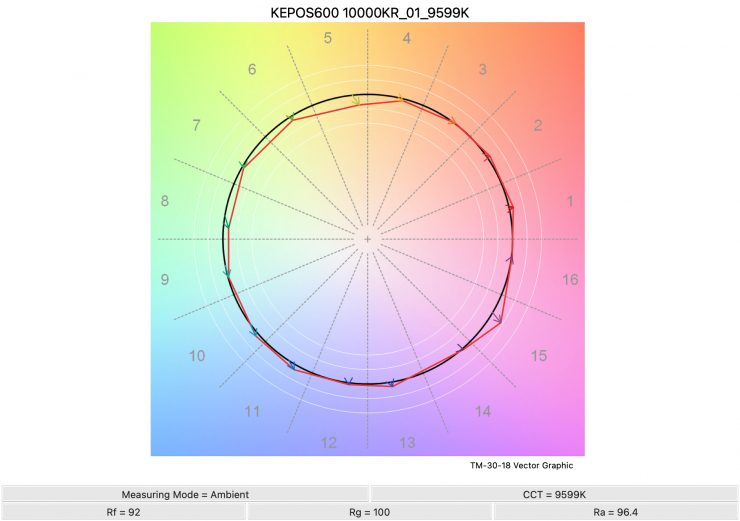
Task: Click hue bin 15 label in magenta region
Action: pos(538,356)
